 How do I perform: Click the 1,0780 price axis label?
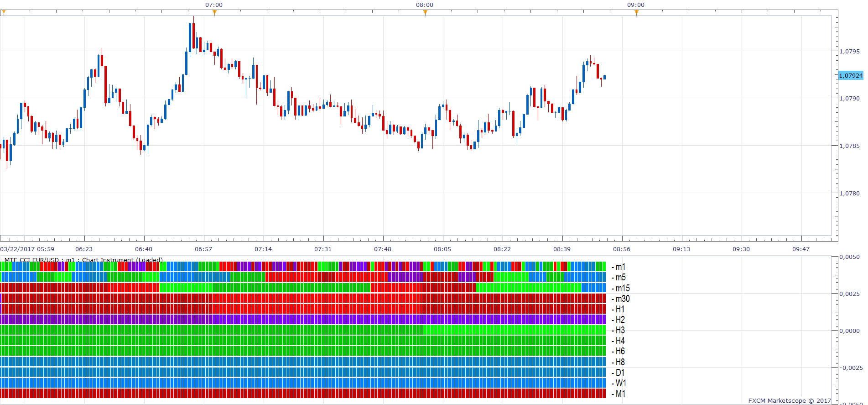coord(849,193)
